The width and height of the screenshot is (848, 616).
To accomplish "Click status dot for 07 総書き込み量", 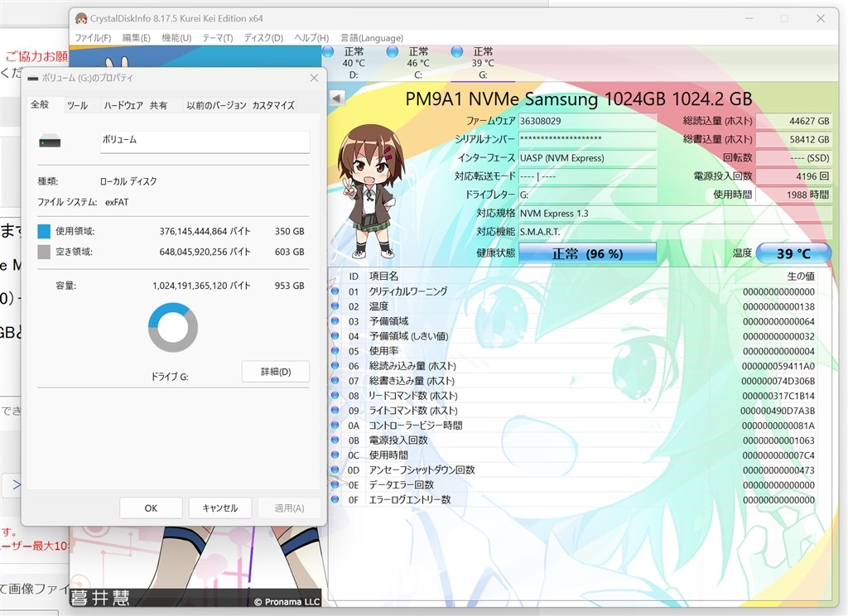I will 335,380.
